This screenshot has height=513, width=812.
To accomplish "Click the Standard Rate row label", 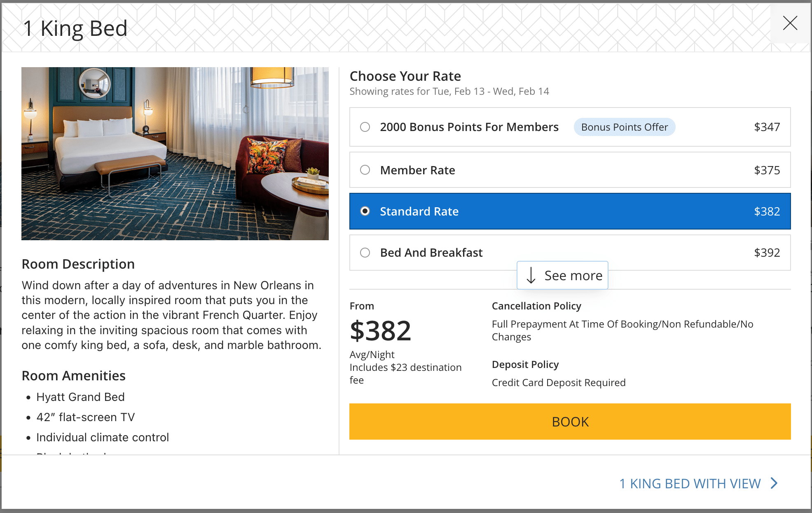I will (x=419, y=211).
